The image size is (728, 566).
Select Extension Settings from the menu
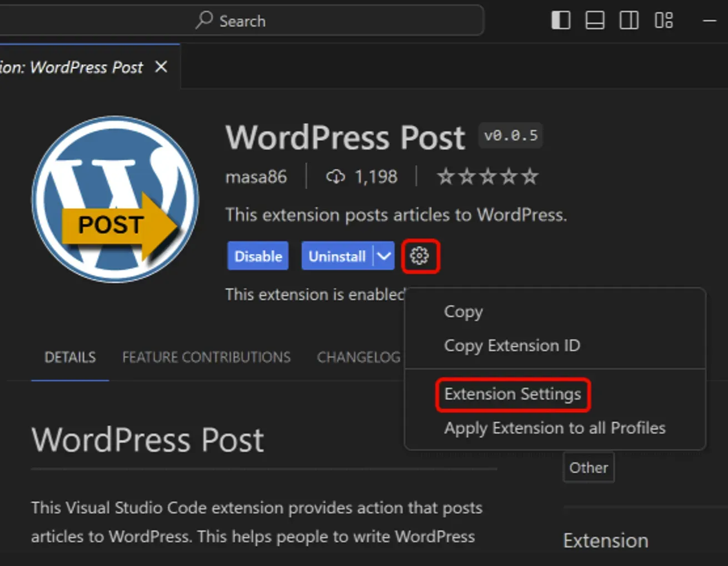tap(513, 394)
